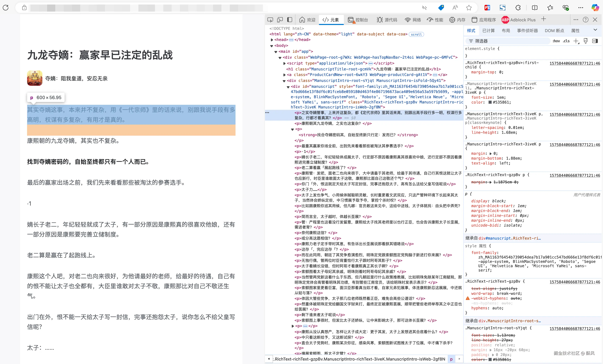
Task: Add a new CSS style rule
Action: (576, 41)
